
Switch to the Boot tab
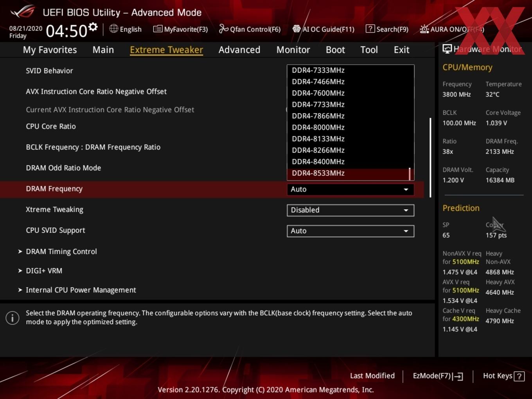click(x=335, y=50)
